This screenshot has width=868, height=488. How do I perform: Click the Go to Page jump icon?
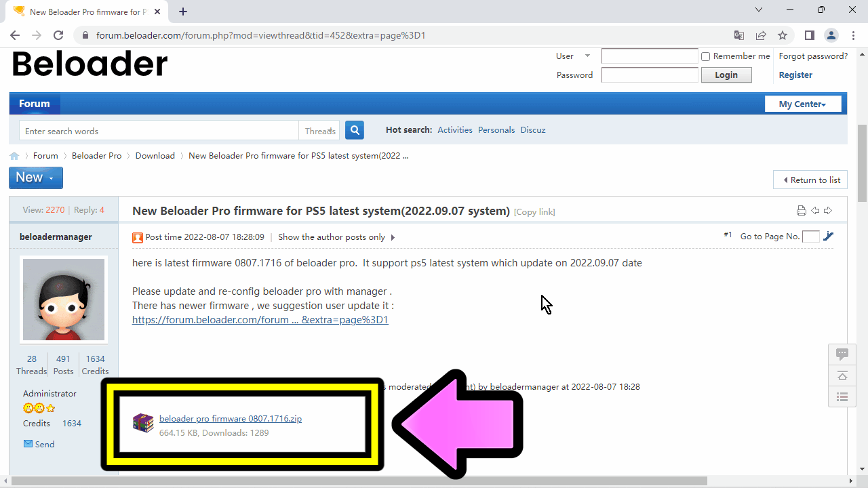pos(828,236)
